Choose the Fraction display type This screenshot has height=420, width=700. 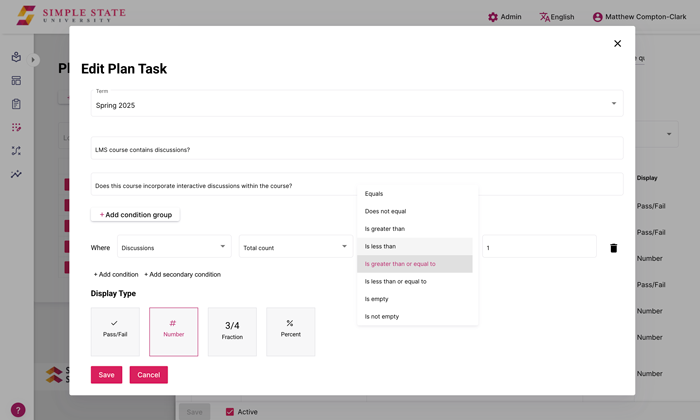pos(232,332)
